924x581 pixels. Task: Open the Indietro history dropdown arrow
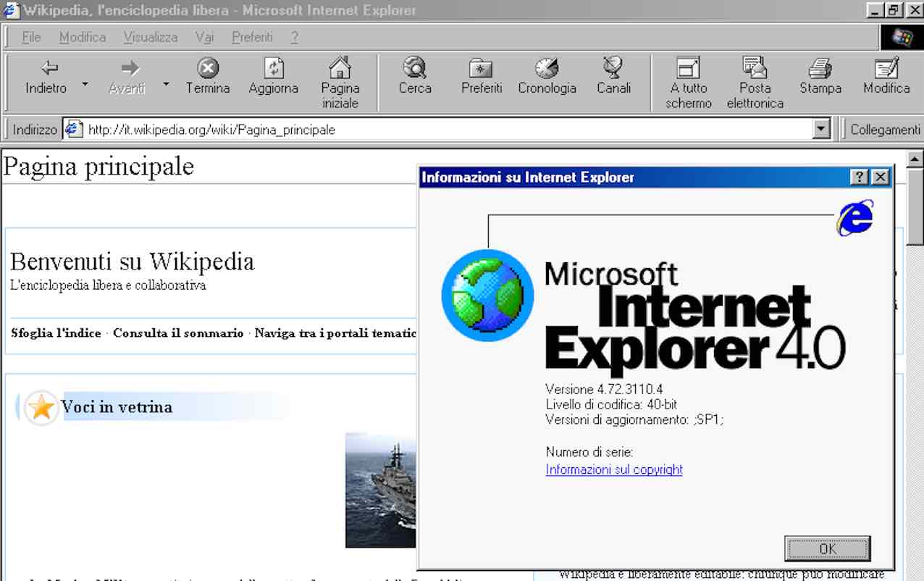85,85
